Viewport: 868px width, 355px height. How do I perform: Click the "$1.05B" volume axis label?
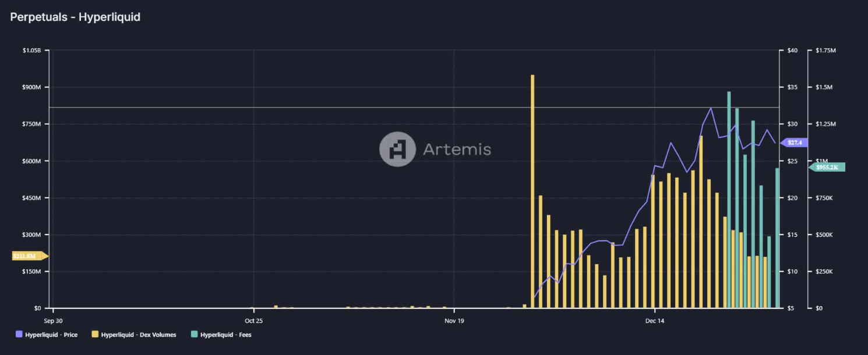(32, 51)
